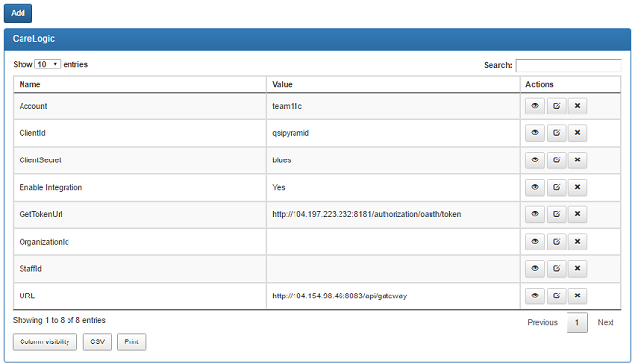View the URL row details
This screenshot has height=364, width=635.
(x=535, y=296)
